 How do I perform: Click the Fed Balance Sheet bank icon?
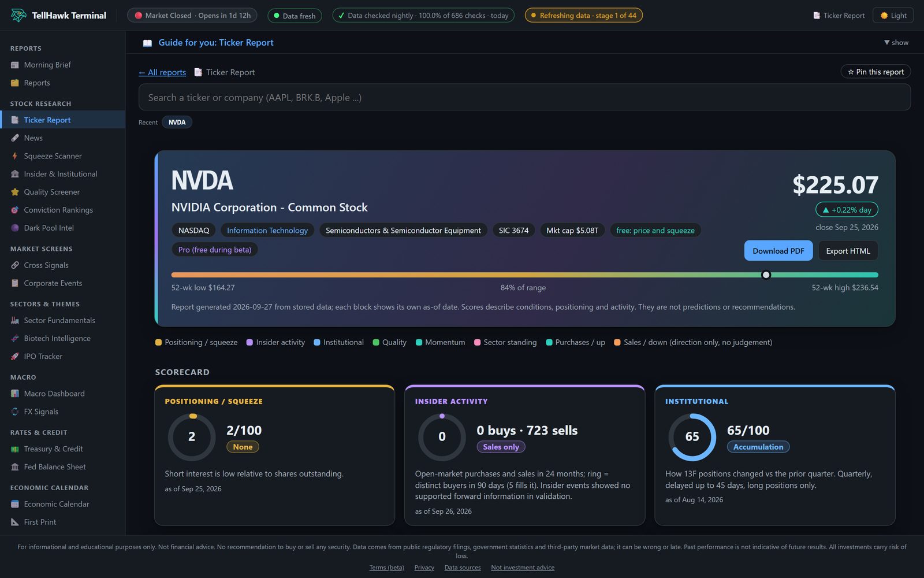coord(15,466)
